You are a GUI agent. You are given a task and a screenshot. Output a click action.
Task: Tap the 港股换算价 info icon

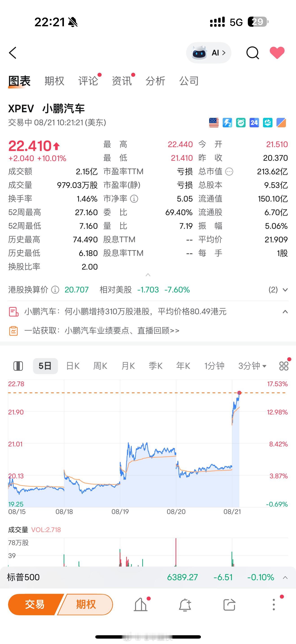click(x=55, y=290)
